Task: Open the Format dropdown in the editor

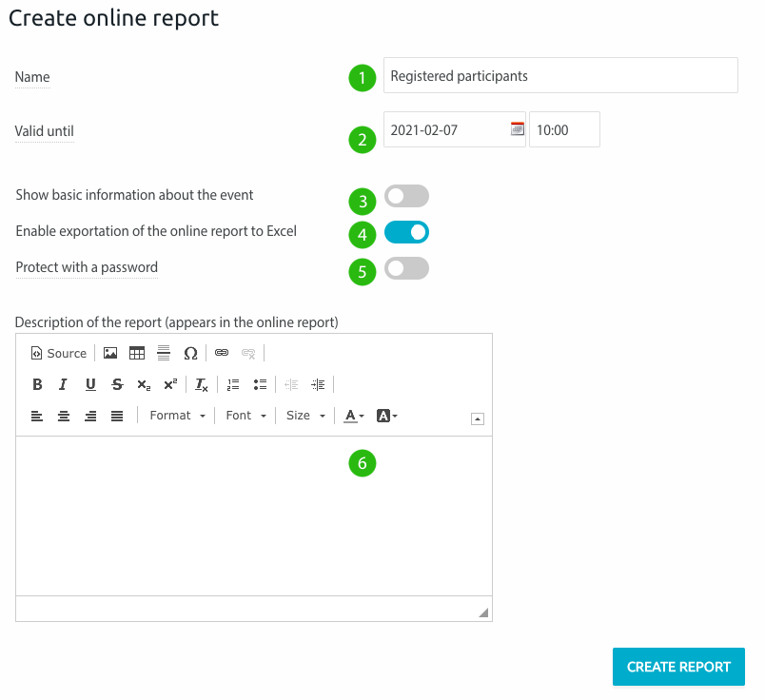Action: click(x=176, y=416)
